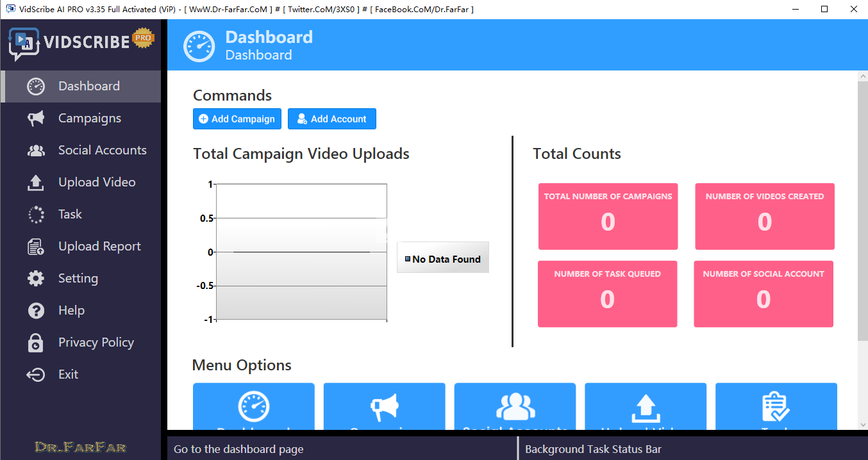The width and height of the screenshot is (868, 460).
Task: Click "Go to the dashboard page" status text
Action: [x=238, y=449]
